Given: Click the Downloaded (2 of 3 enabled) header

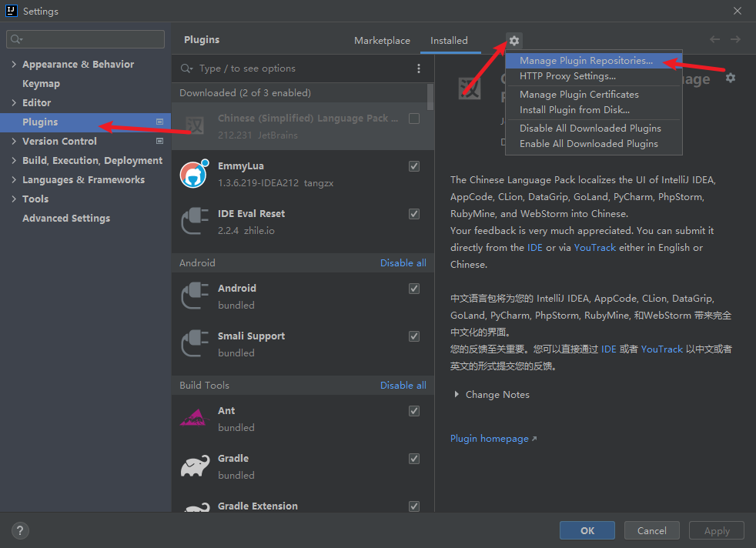Looking at the screenshot, I should point(245,92).
